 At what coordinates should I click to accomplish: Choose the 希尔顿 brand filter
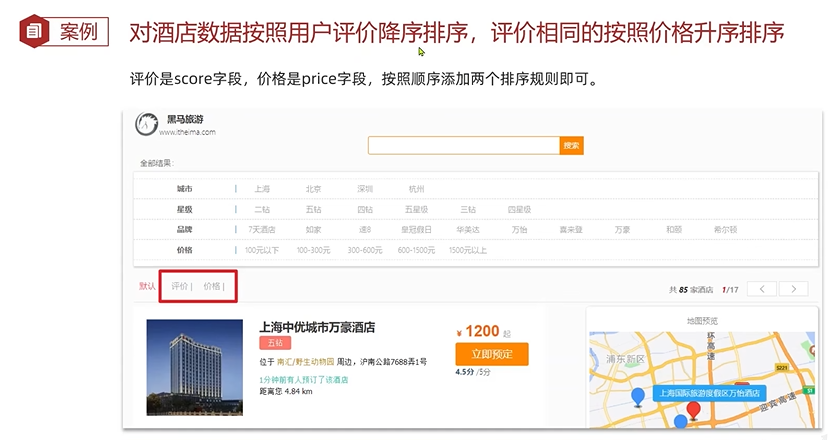click(x=725, y=230)
